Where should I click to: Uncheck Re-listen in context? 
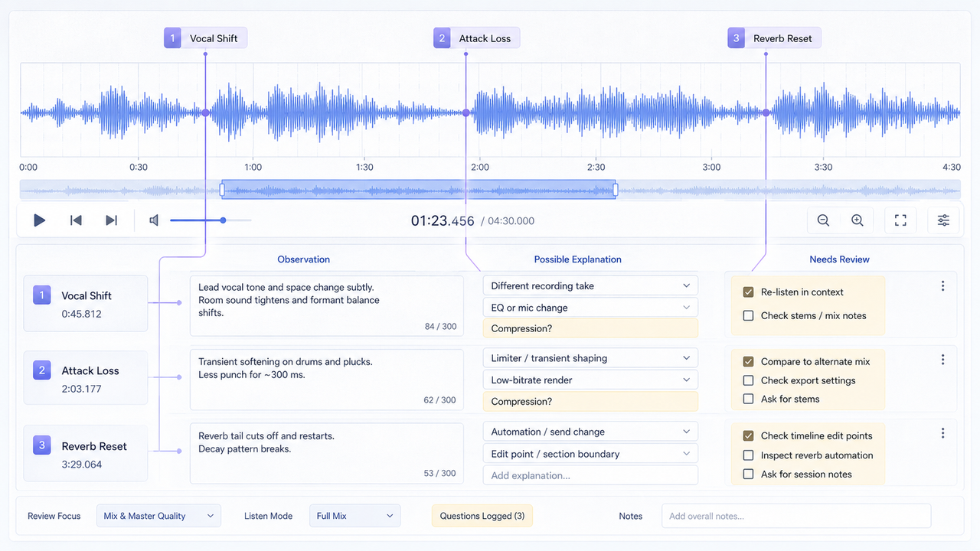coord(748,292)
